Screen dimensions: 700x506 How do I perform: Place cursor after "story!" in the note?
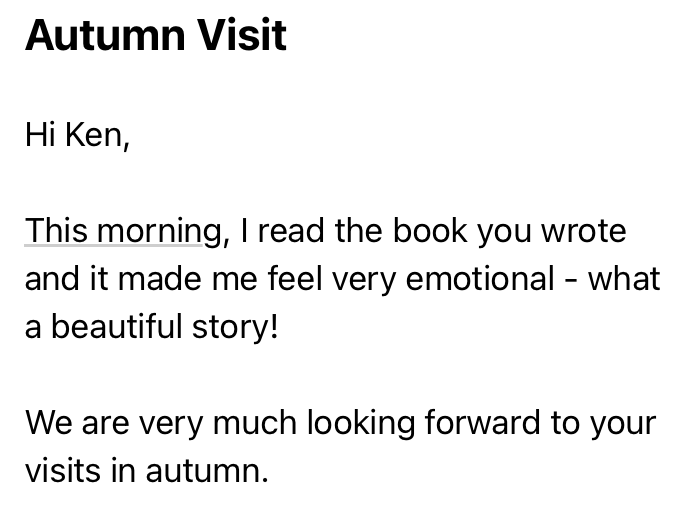click(278, 327)
